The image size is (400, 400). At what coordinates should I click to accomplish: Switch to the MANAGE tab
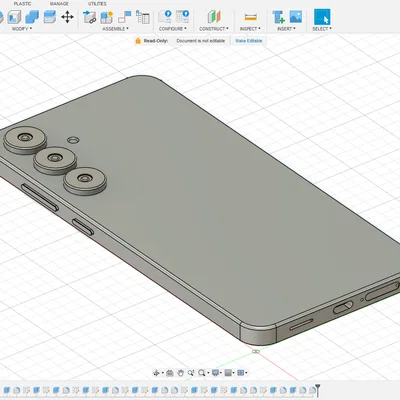(59, 4)
